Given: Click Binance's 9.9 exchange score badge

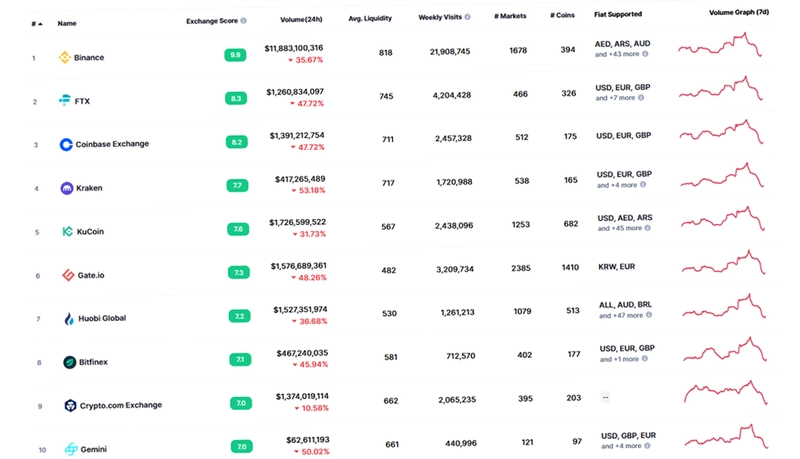Looking at the screenshot, I should point(235,55).
